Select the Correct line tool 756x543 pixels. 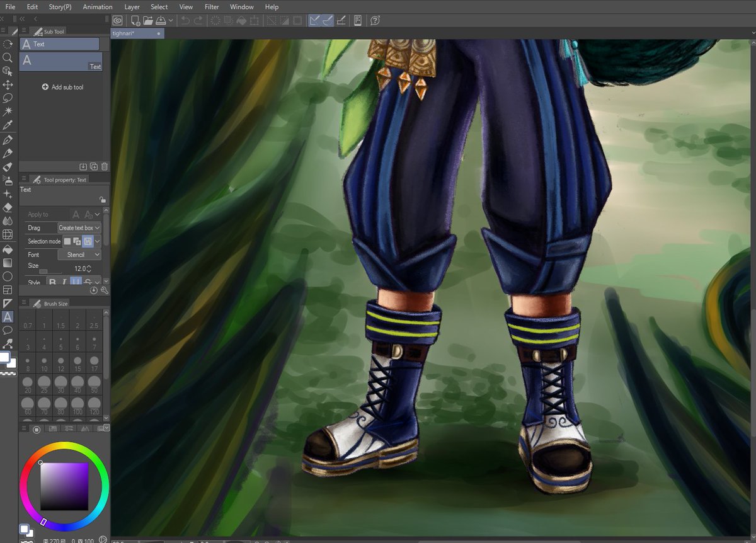click(8, 344)
